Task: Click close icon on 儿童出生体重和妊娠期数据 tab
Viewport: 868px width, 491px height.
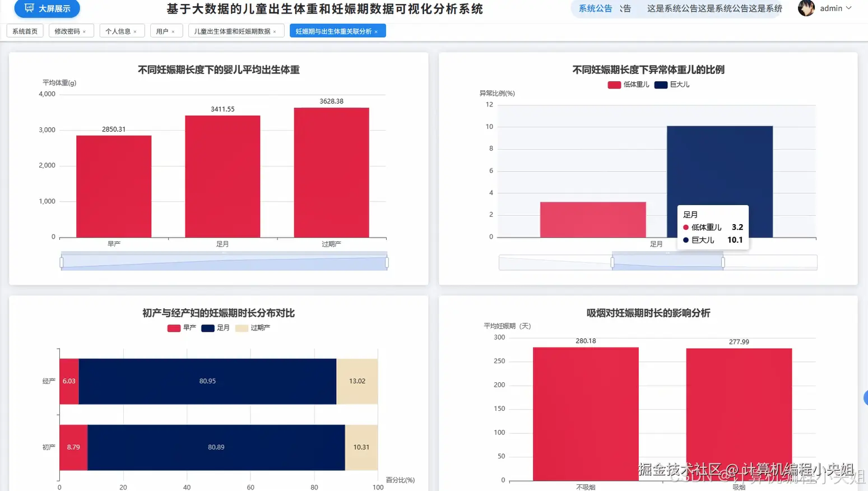Action: pos(274,31)
